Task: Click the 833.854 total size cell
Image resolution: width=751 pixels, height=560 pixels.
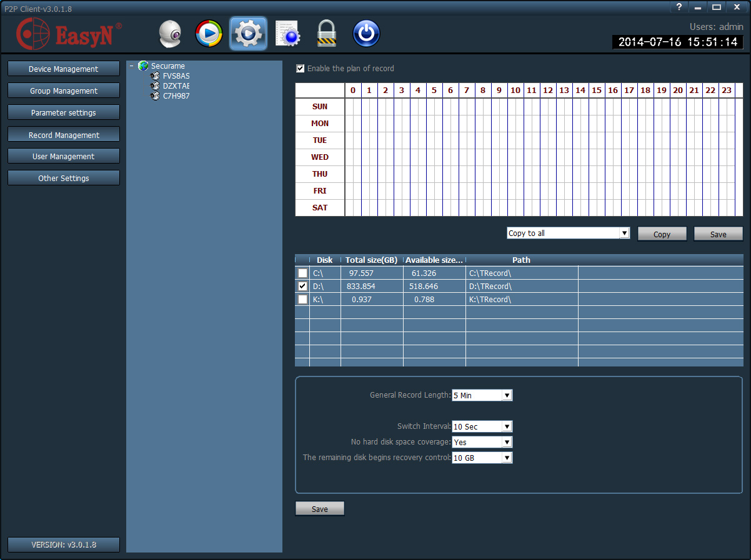Action: pos(372,287)
